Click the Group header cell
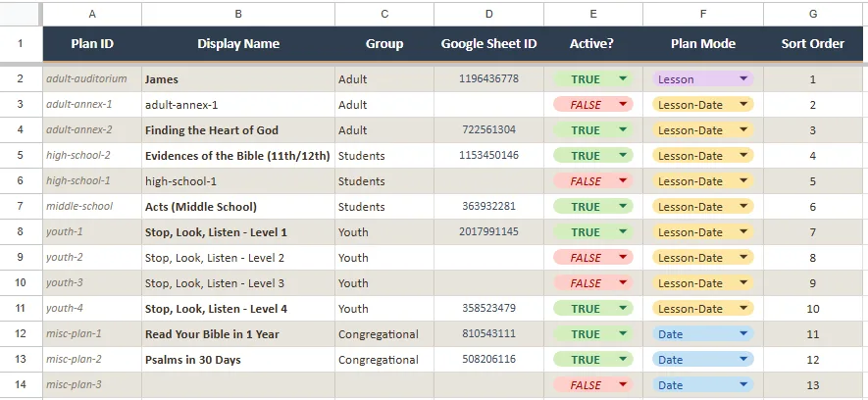This screenshot has height=400, width=868. pyautogui.click(x=384, y=44)
